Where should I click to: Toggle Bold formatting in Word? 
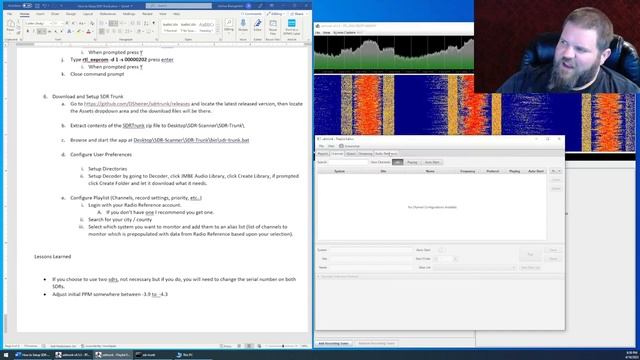(x=28, y=31)
